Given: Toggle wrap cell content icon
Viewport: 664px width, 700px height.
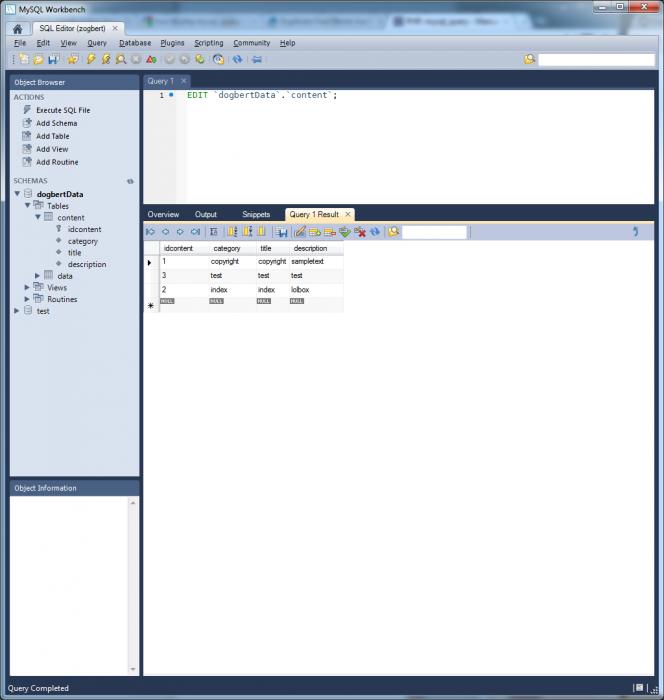Looking at the screenshot, I should coord(214,232).
